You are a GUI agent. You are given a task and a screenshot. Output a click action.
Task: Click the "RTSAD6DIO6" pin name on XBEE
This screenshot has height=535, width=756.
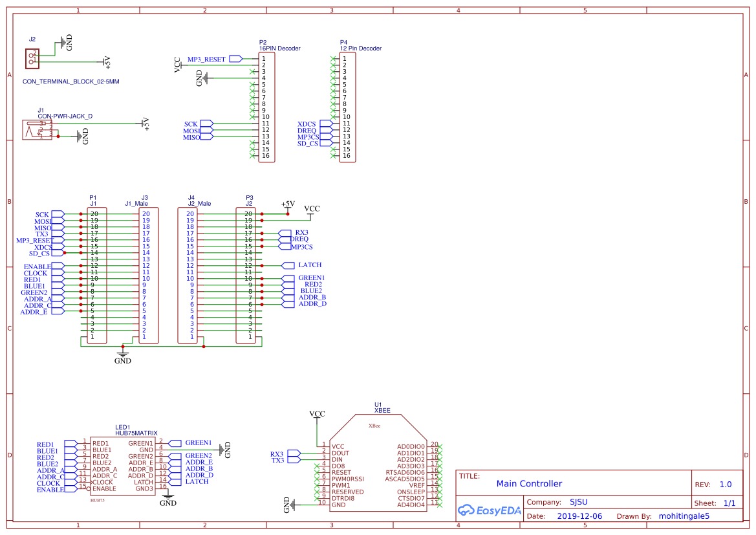405,473
